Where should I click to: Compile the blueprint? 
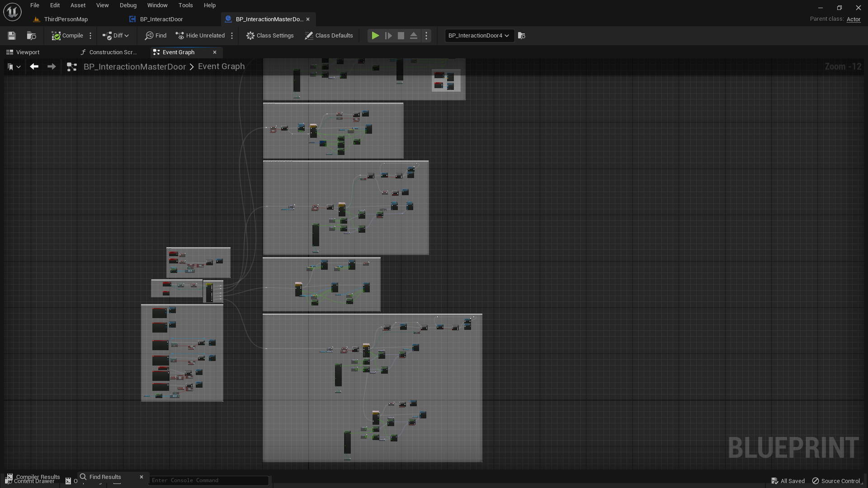coord(68,35)
